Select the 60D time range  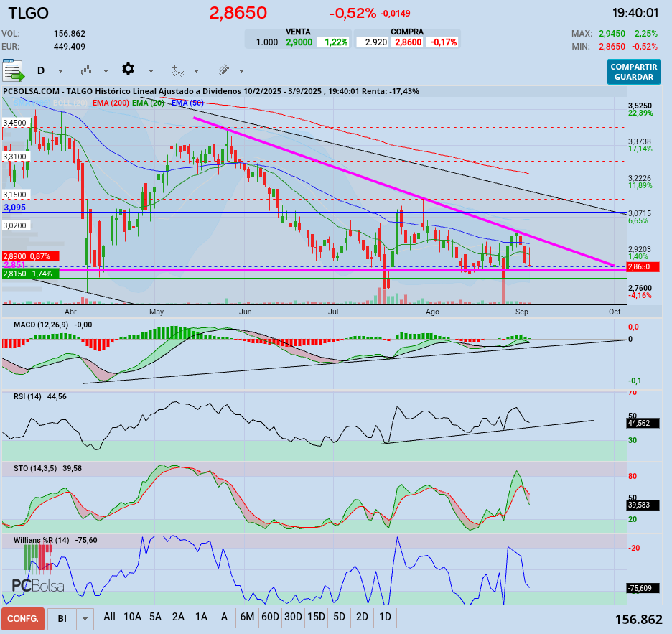pyautogui.click(x=270, y=617)
